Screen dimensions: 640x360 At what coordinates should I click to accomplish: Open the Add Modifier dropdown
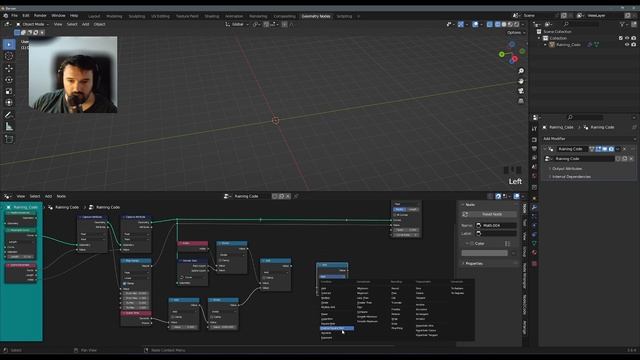[x=589, y=139]
